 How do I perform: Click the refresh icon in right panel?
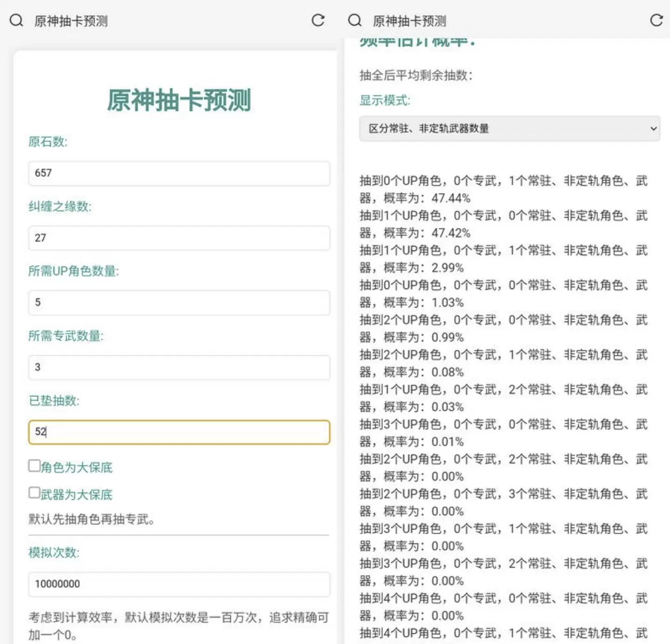pyautogui.click(x=657, y=20)
